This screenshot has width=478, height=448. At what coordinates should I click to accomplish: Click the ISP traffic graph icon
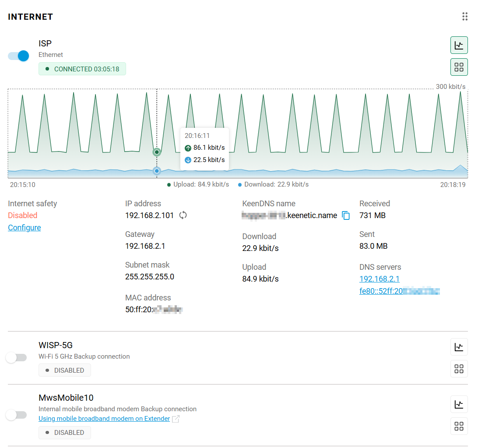coord(459,45)
